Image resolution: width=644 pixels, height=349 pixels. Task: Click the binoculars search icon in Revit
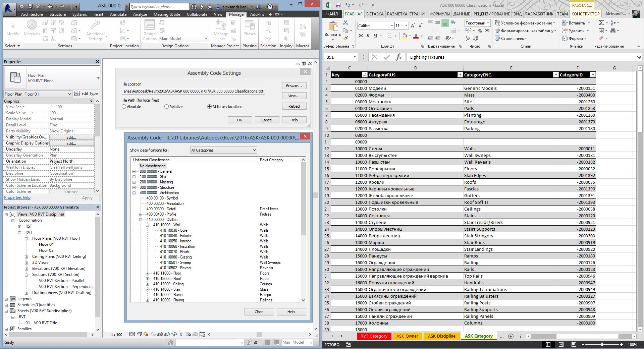click(x=194, y=6)
